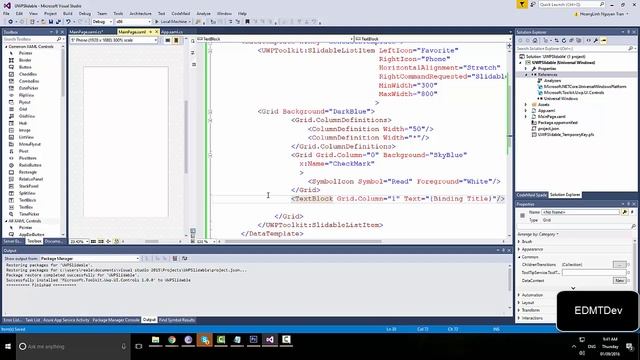
Task: Select RadioButton control in the Toolbox
Action: (x=30, y=165)
